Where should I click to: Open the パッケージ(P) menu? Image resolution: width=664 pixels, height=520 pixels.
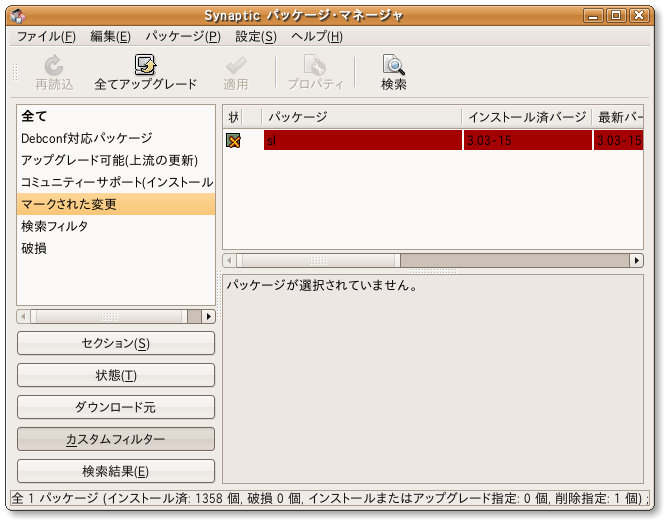pos(183,36)
